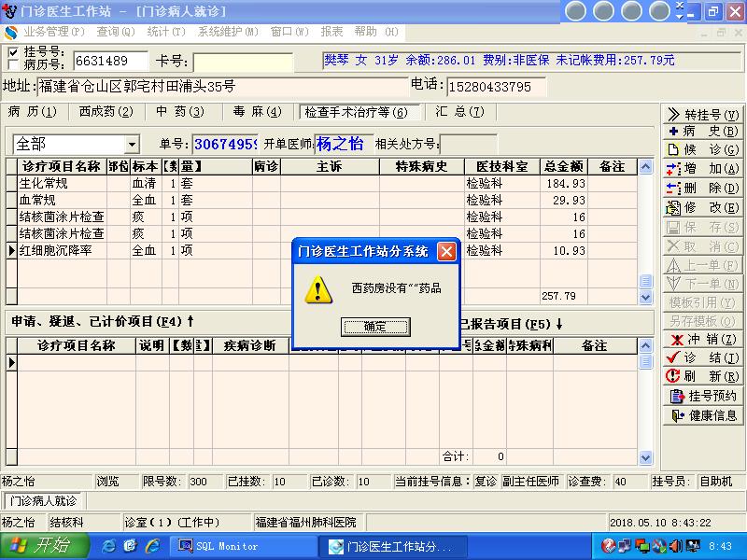Click the SQL Monitor taskbar button
This screenshot has width=747, height=560.
coord(243,546)
